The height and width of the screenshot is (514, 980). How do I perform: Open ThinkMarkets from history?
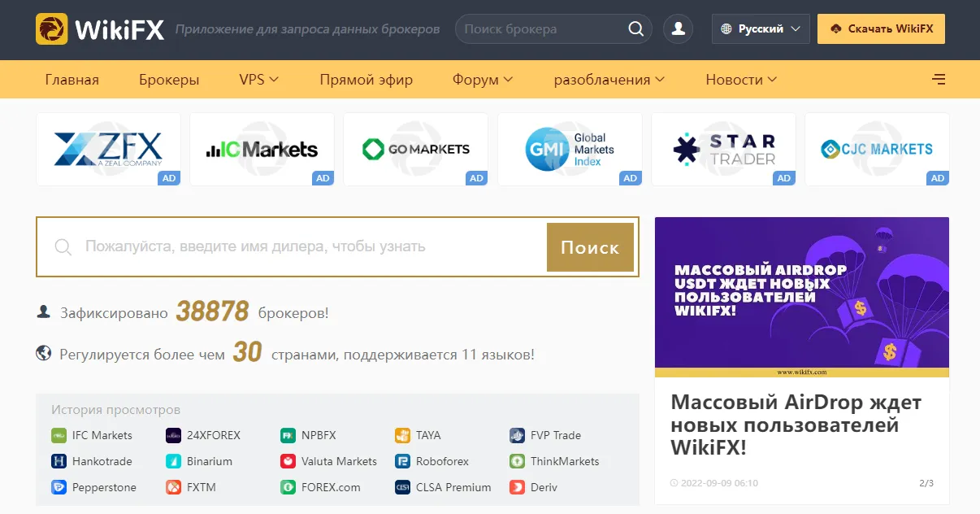point(554,461)
